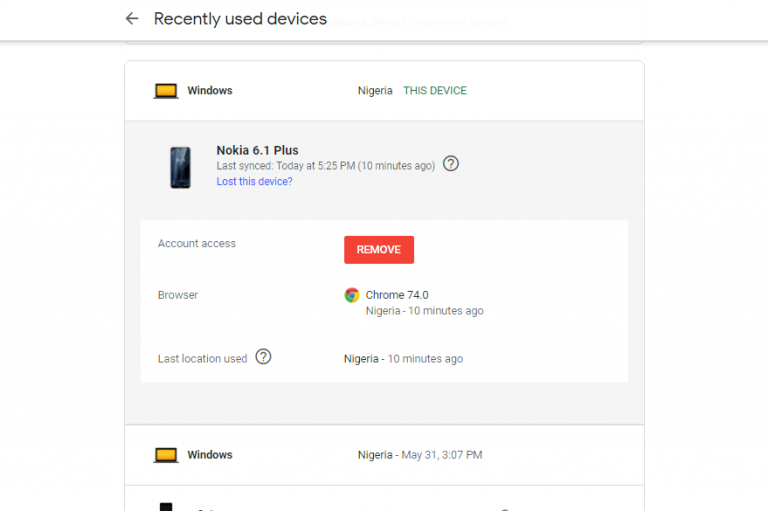Click the red REMOVE button
The height and width of the screenshot is (511, 768).
tap(379, 250)
